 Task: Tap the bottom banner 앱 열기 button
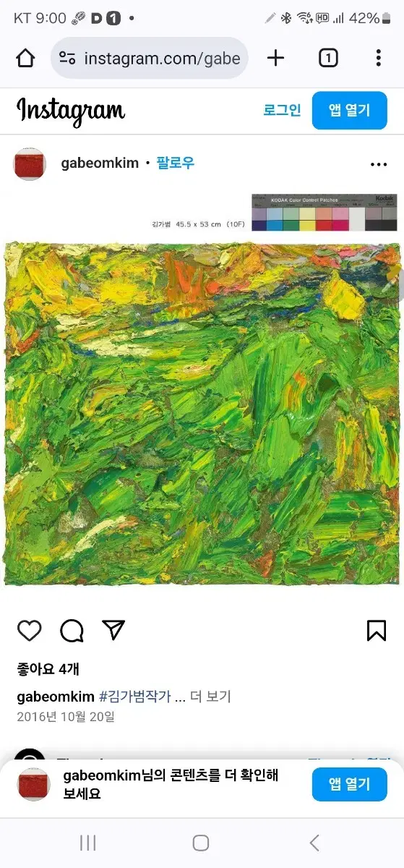coord(350,783)
